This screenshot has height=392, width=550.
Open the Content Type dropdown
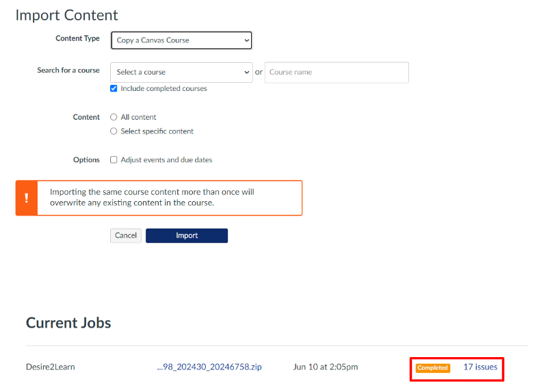pyautogui.click(x=181, y=40)
